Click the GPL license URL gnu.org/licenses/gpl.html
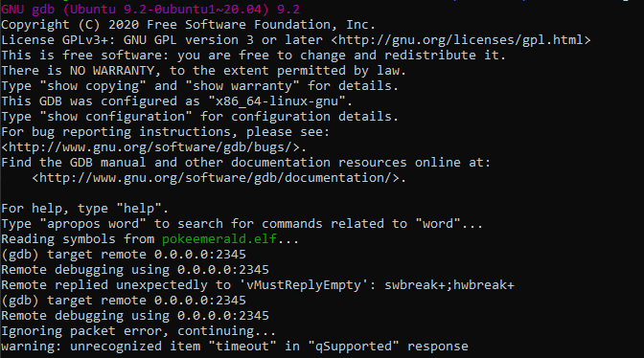 [460, 40]
